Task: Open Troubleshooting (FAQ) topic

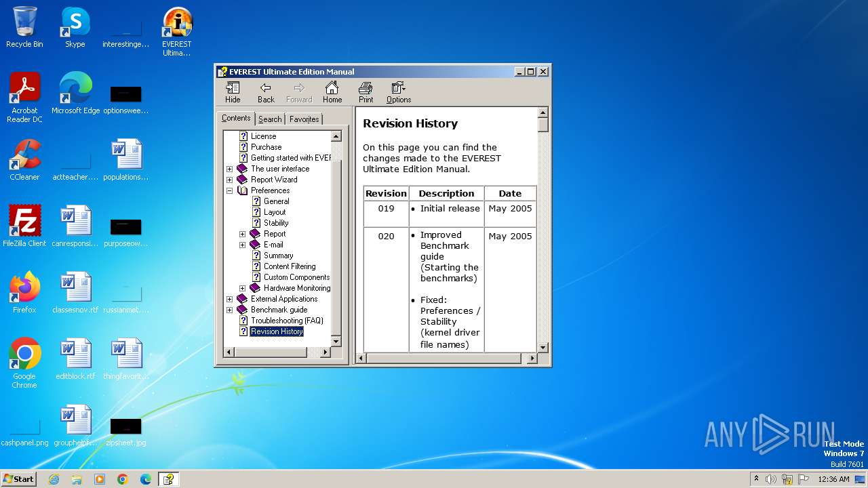Action: [287, 321]
